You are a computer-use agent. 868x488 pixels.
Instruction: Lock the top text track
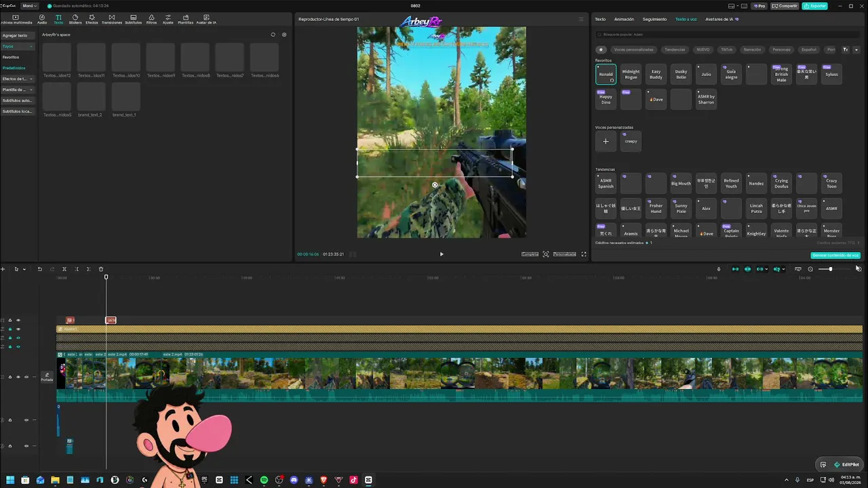(x=9, y=320)
